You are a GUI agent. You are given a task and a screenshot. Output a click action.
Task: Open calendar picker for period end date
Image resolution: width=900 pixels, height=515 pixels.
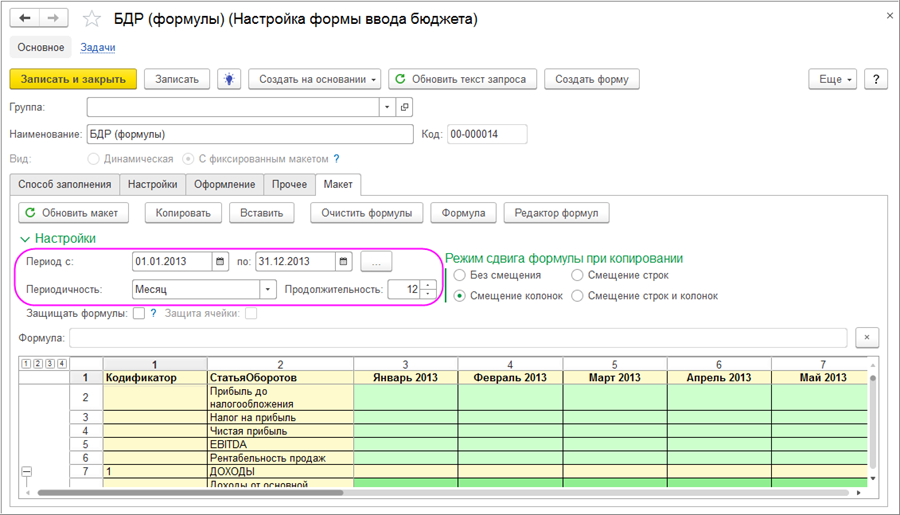pyautogui.click(x=343, y=262)
